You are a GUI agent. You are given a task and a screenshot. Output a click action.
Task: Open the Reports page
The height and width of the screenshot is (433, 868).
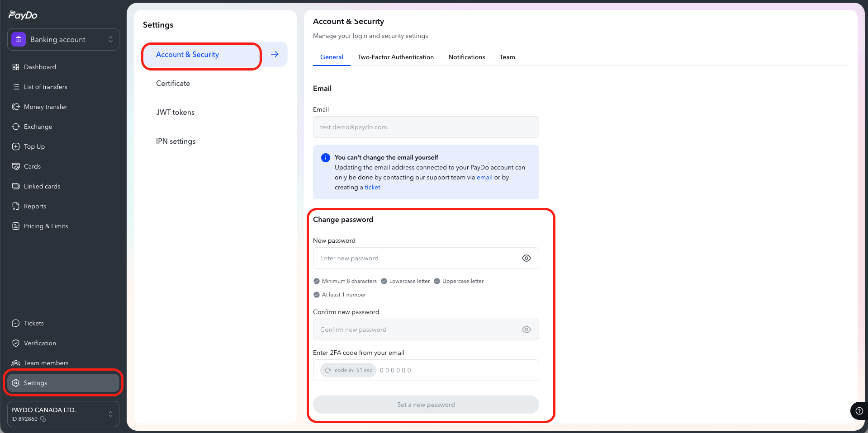pos(63,206)
